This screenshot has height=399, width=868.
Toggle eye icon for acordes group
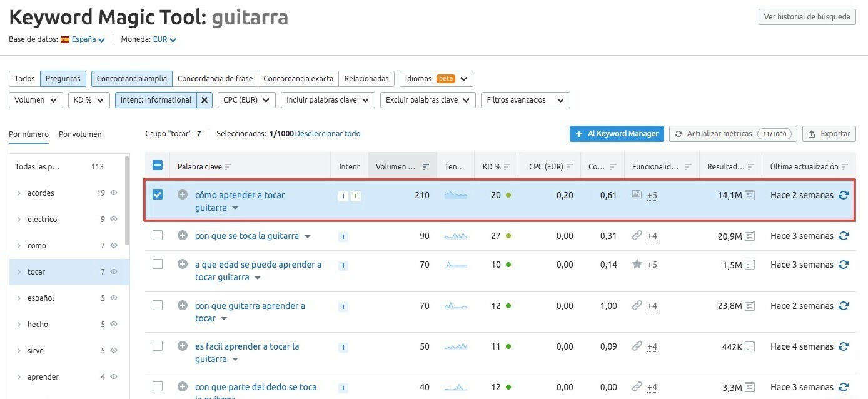tap(114, 193)
